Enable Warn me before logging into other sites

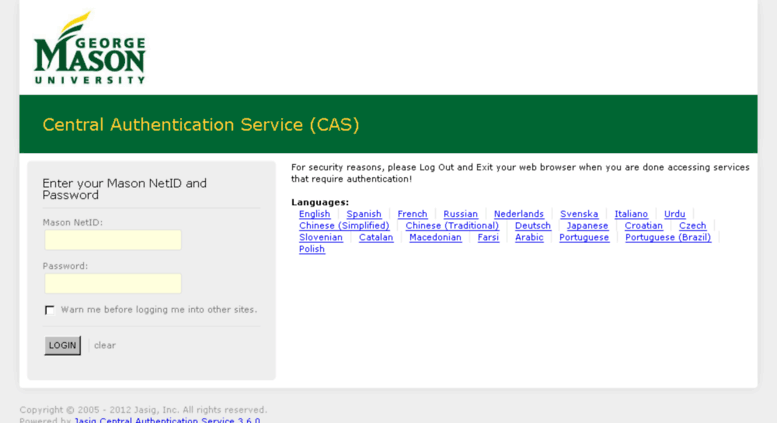pyautogui.click(x=50, y=310)
